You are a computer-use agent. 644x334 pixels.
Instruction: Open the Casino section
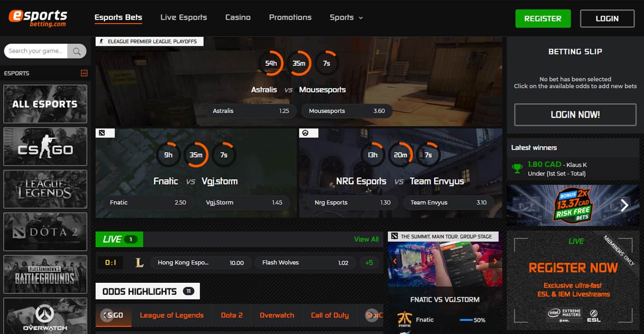coord(238,18)
